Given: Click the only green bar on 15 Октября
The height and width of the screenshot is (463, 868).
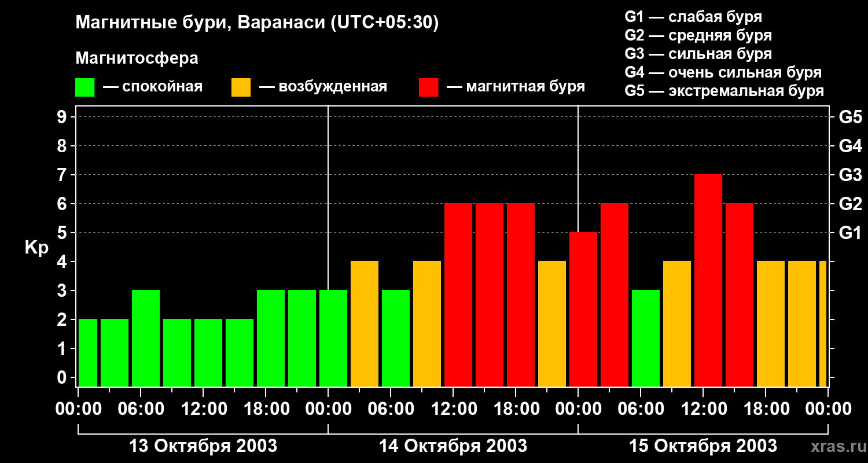Looking at the screenshot, I should (646, 338).
